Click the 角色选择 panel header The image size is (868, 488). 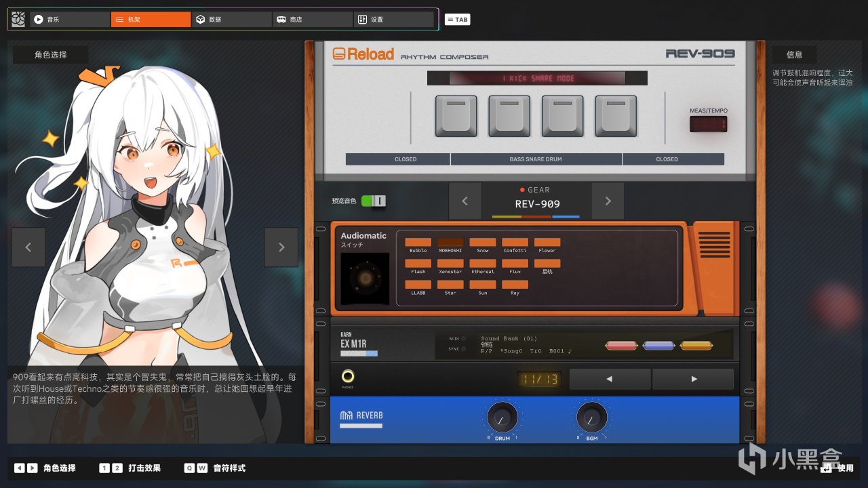coord(51,55)
